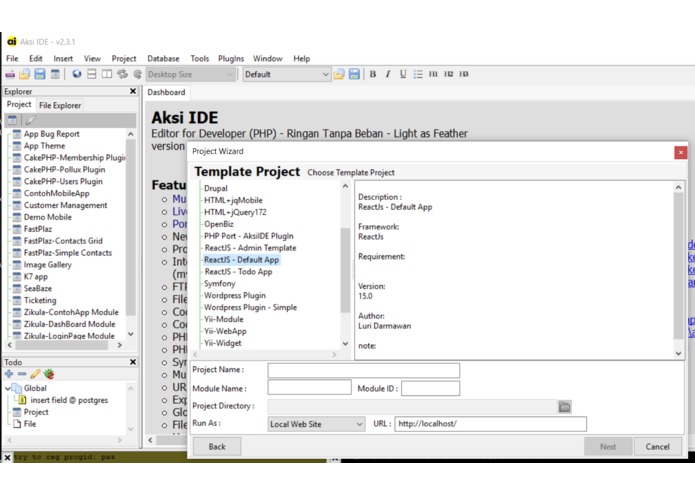Click the open folder icon left of save
695x494 pixels.
click(x=25, y=74)
